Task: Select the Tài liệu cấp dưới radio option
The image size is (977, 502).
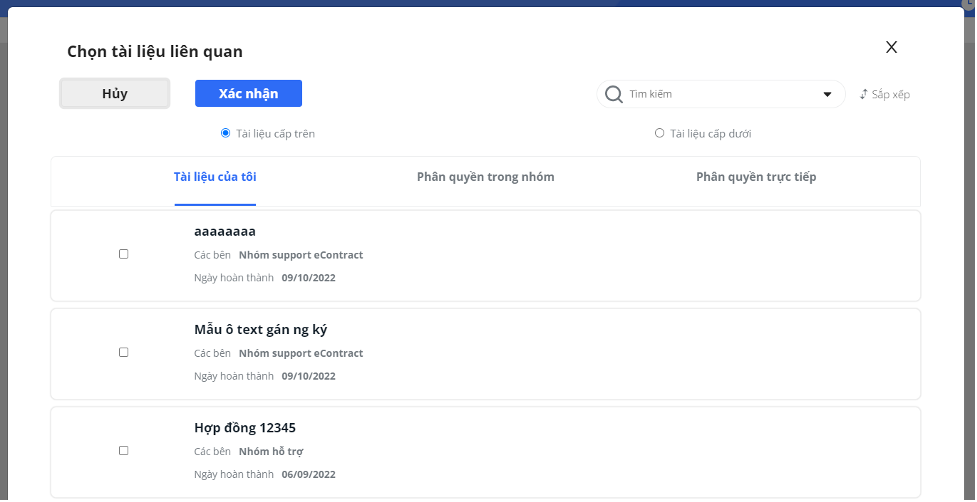Action: click(x=659, y=133)
